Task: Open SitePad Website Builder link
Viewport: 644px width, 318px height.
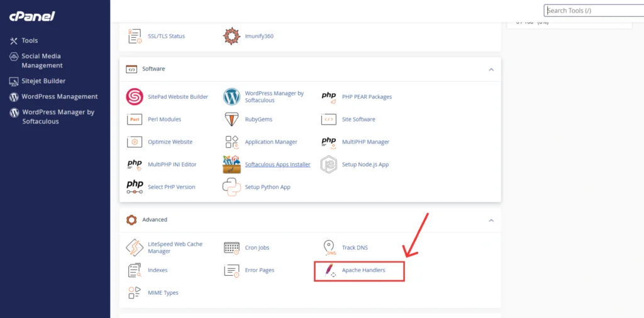Action: point(178,97)
